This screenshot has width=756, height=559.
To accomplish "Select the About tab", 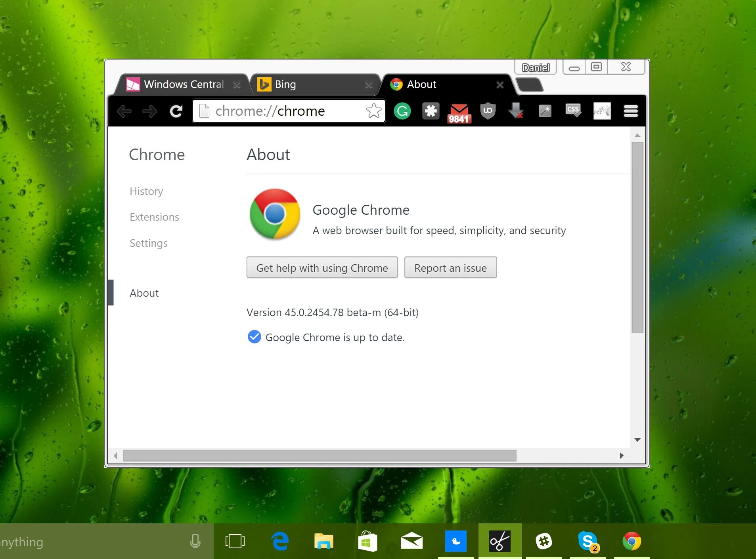I will 447,84.
